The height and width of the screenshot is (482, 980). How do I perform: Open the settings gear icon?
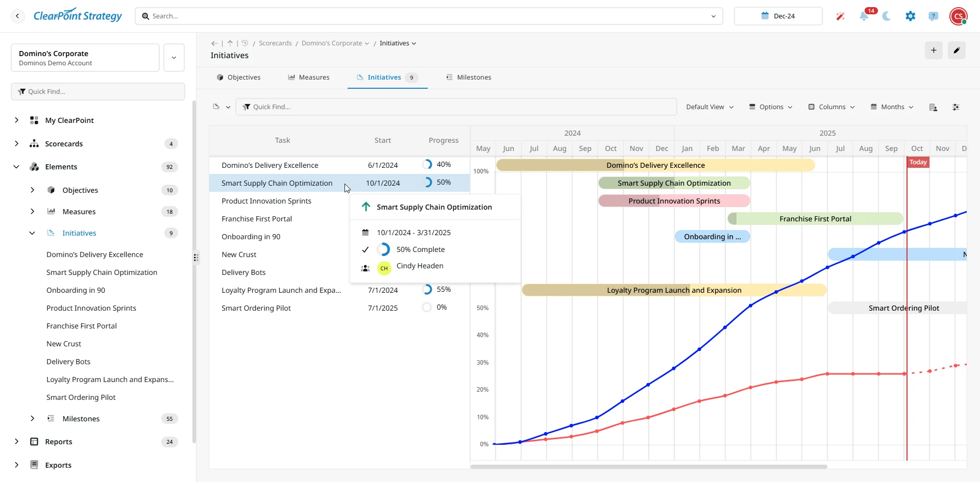(911, 16)
